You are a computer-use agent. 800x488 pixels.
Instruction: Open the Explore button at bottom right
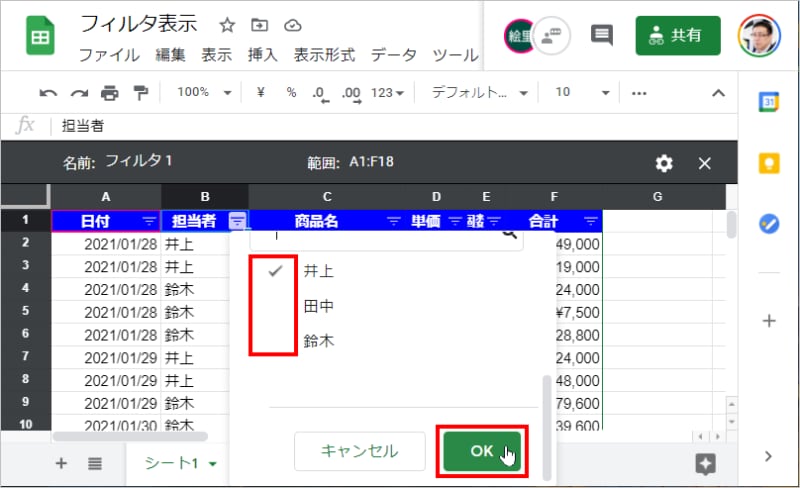click(x=705, y=464)
